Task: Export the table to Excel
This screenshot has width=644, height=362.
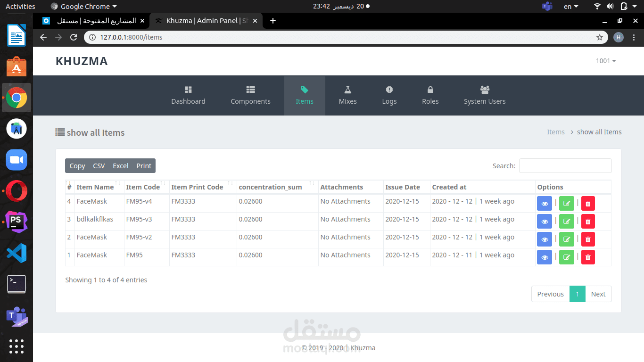Action: click(121, 166)
